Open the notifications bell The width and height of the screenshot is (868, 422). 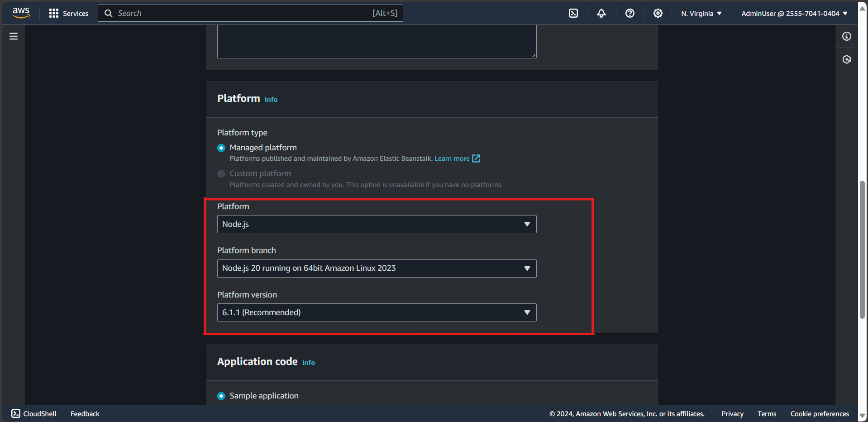coord(601,13)
